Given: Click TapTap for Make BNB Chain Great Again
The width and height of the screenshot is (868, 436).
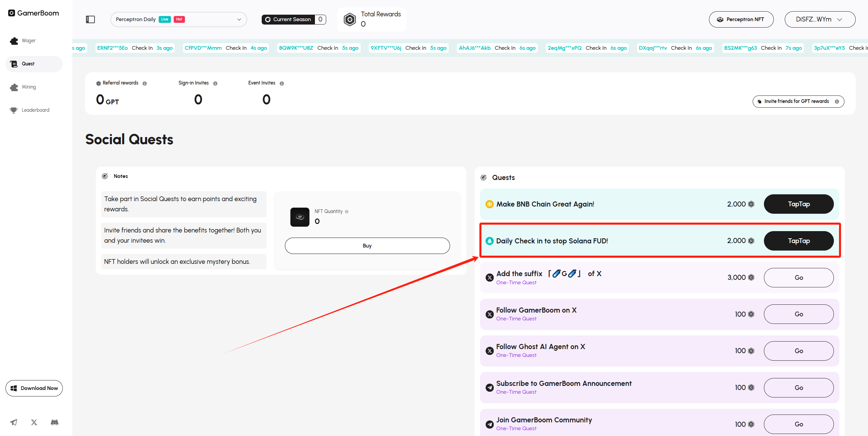Looking at the screenshot, I should 799,204.
